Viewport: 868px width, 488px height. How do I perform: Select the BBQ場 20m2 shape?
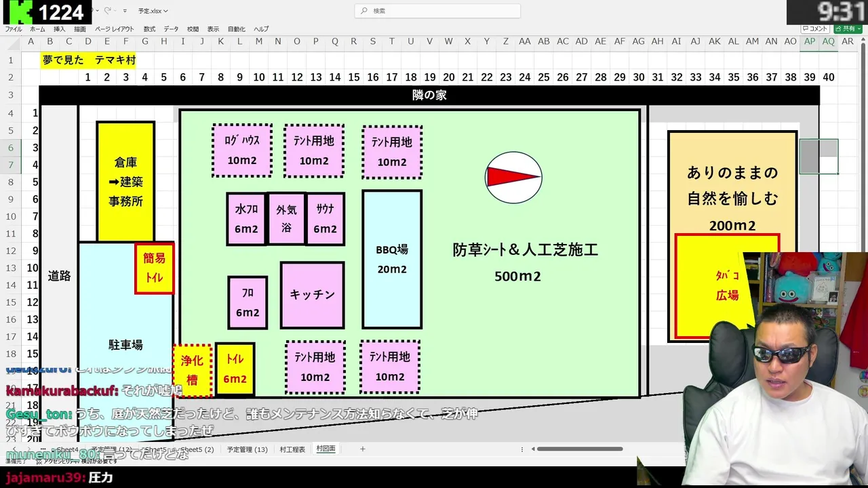[392, 259]
